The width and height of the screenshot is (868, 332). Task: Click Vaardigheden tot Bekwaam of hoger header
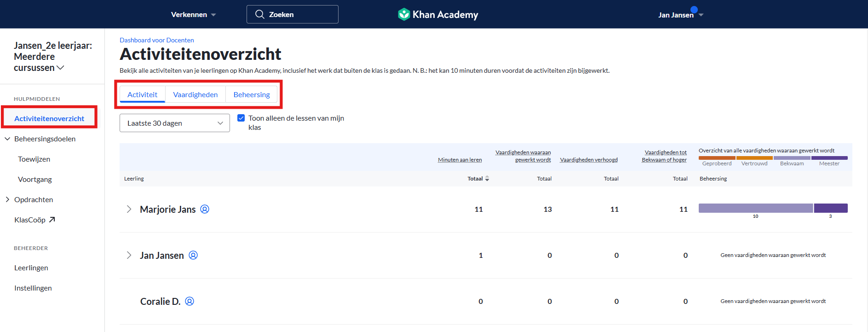(664, 156)
